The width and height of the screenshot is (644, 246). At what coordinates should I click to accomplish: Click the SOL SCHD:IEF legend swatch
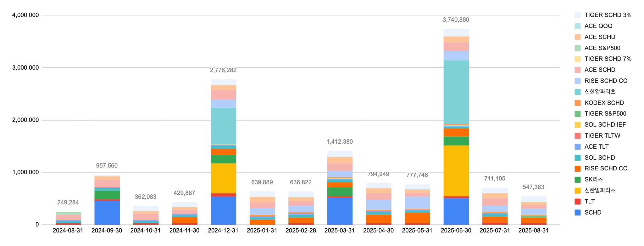577,125
